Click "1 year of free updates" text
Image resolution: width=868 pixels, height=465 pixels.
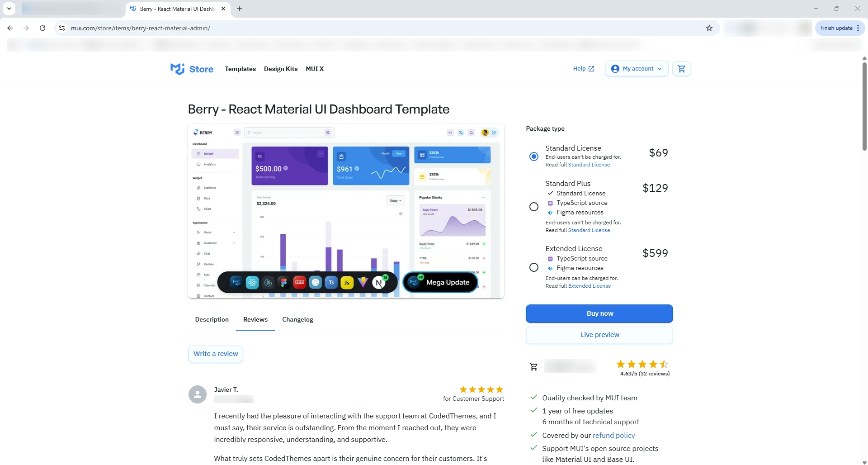(x=577, y=411)
